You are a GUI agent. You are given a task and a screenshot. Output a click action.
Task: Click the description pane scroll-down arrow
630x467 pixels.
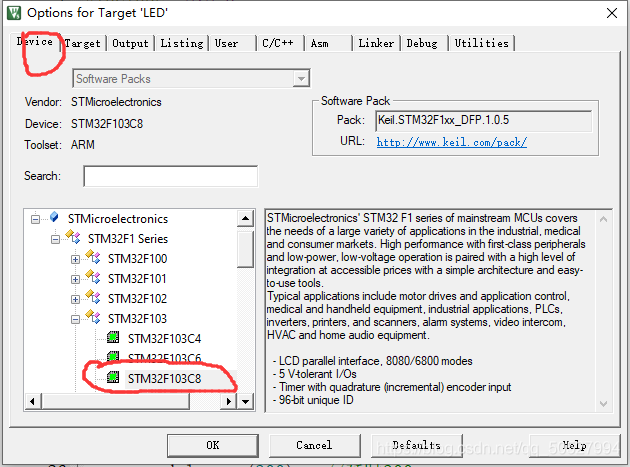pyautogui.click(x=603, y=403)
